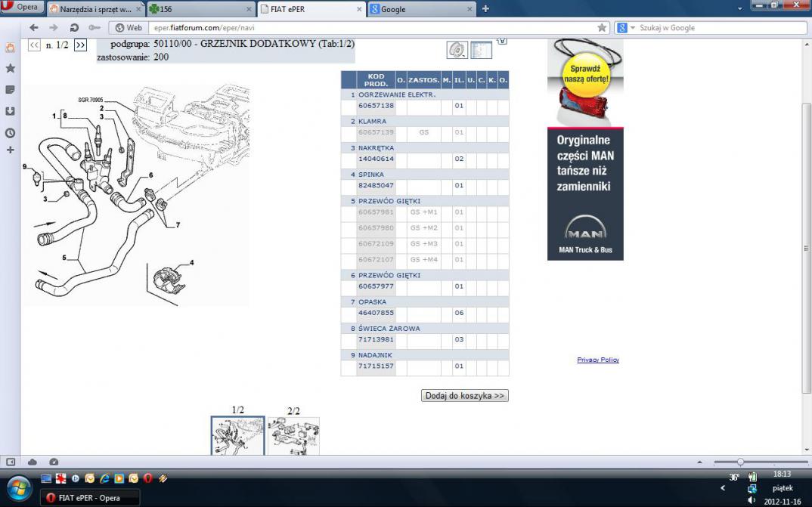Screen dimensions: 812x507
Task: Open a new tab with plus button
Action: (x=485, y=9)
